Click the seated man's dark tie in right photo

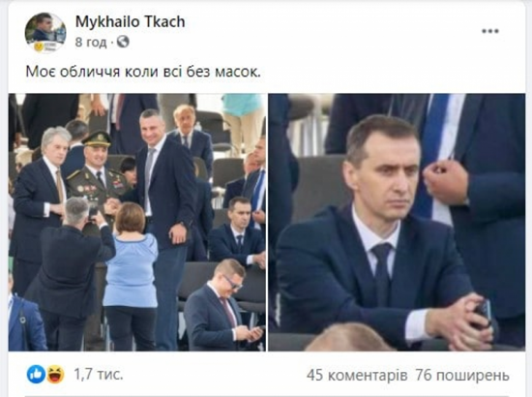point(382,272)
